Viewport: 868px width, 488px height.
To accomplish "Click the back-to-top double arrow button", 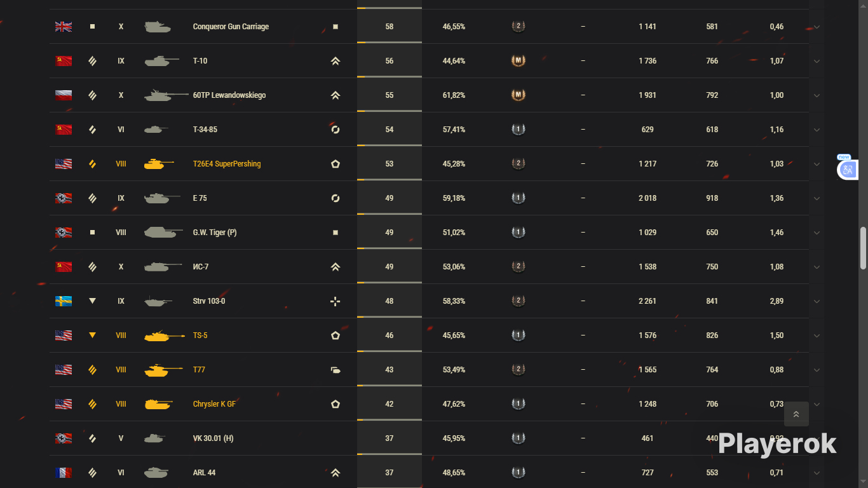I will 796,414.
